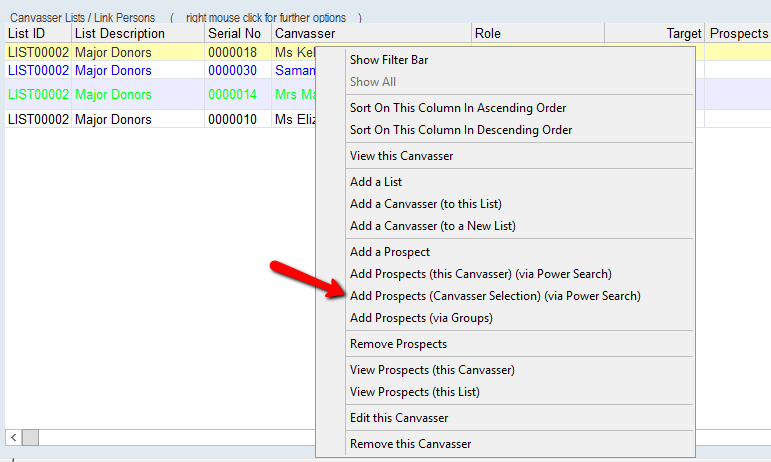
Task: Click the horizontal scrollbar thumb
Action: (30, 437)
